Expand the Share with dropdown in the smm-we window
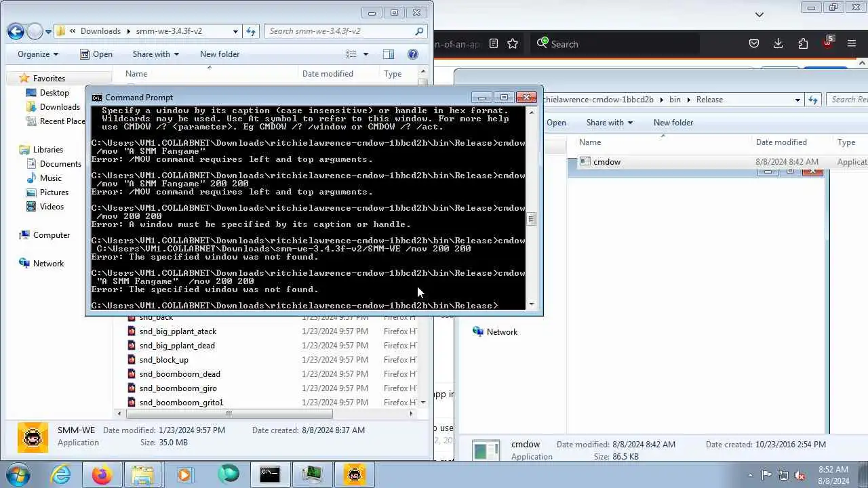Screen dimensions: 868x488 (156, 54)
